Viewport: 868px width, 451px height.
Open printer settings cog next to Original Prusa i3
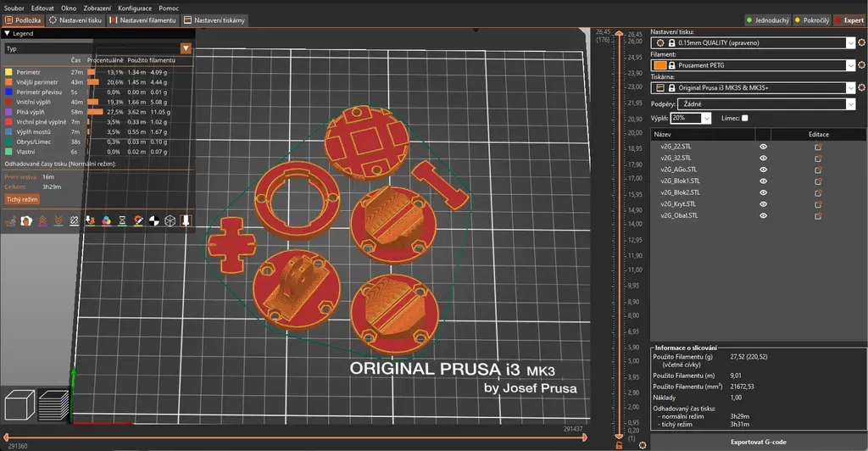pyautogui.click(x=861, y=87)
